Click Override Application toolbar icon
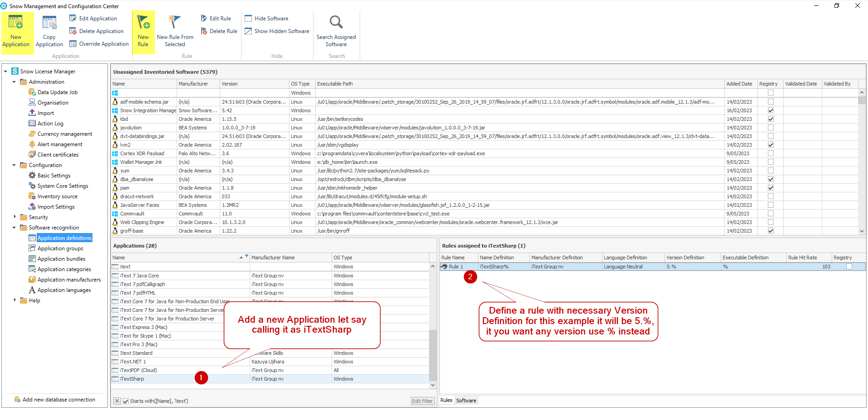868x420 pixels. coord(73,44)
